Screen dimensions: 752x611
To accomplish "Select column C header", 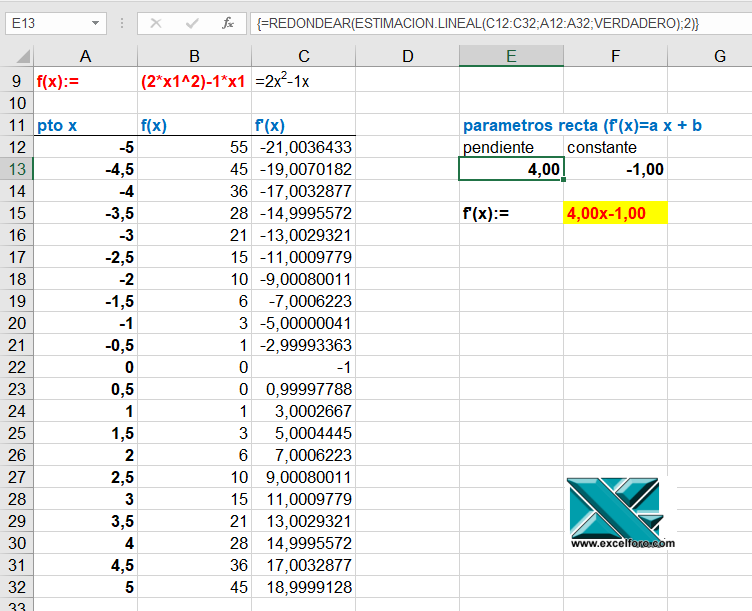I will pyautogui.click(x=304, y=57).
